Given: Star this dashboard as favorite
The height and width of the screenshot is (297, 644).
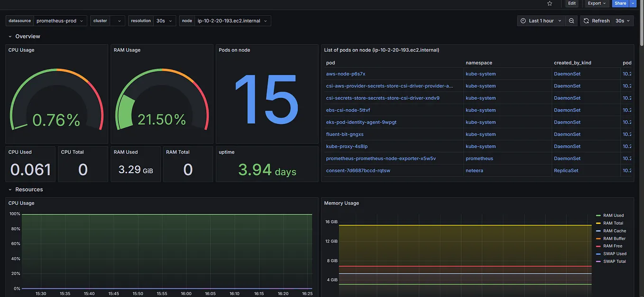Looking at the screenshot, I should coord(550,3).
